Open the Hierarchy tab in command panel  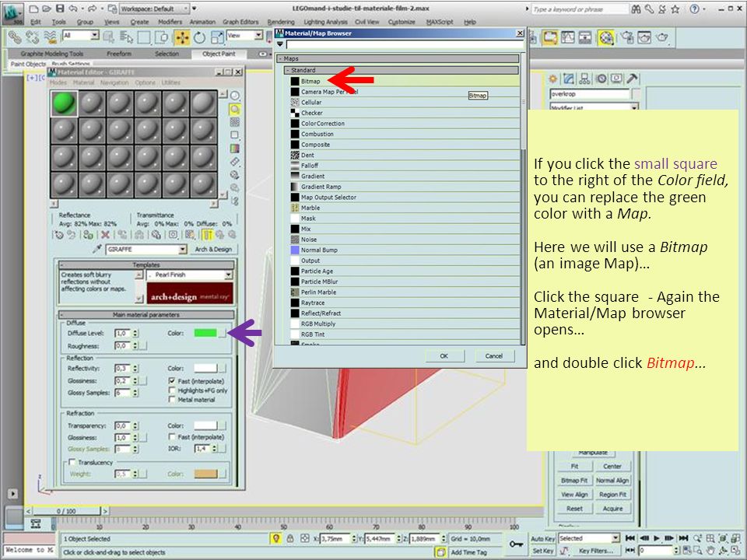pos(585,79)
